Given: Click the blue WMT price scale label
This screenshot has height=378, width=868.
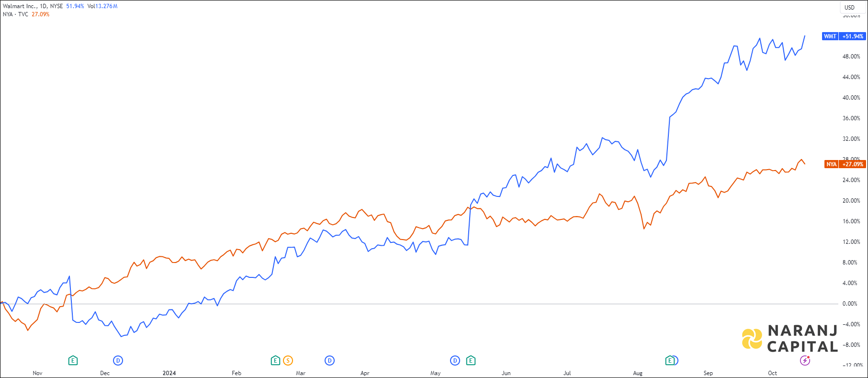Looking at the screenshot, I should 844,36.
